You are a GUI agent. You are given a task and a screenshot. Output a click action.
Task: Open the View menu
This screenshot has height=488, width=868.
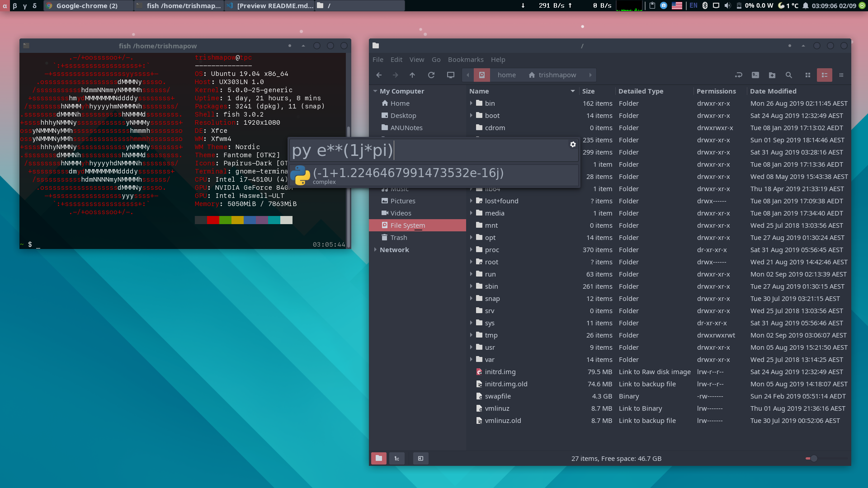416,60
